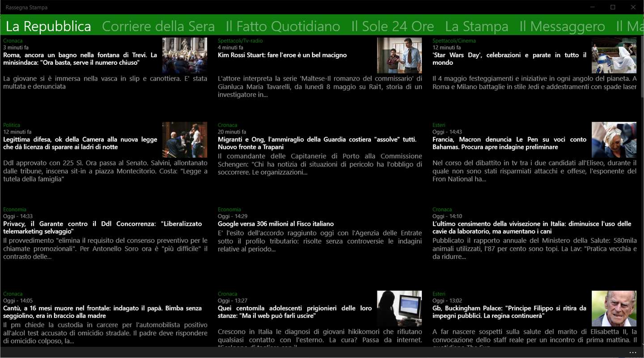Click the '3 minuti fa' timestamp
The height and width of the screenshot is (358, 644).
point(16,47)
